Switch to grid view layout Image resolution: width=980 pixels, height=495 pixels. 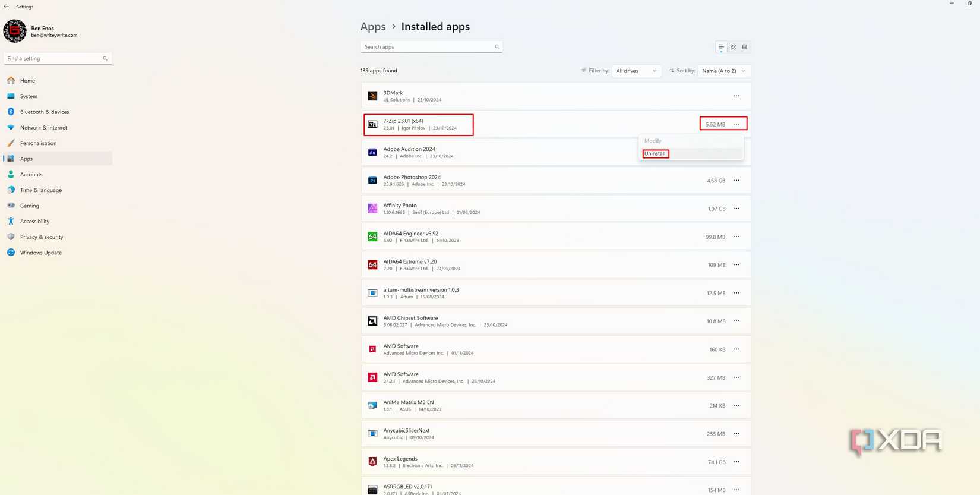coord(733,47)
